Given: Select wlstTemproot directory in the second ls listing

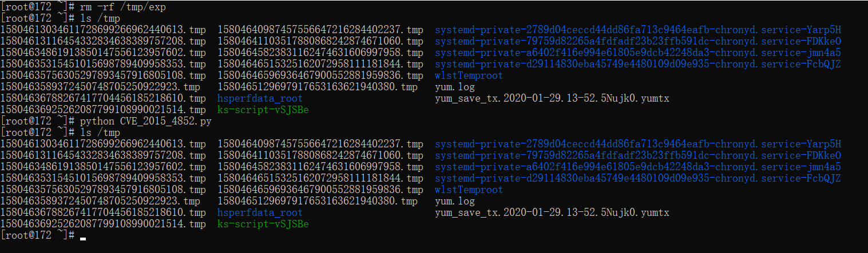Looking at the screenshot, I should pos(469,190).
